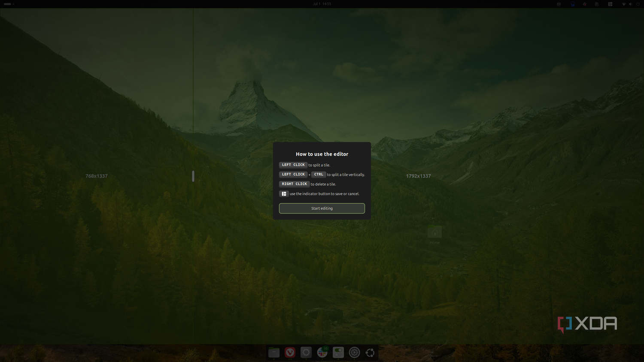The height and width of the screenshot is (362, 644).
Task: Show applications via the Ubuntu logo
Action: pos(370,353)
